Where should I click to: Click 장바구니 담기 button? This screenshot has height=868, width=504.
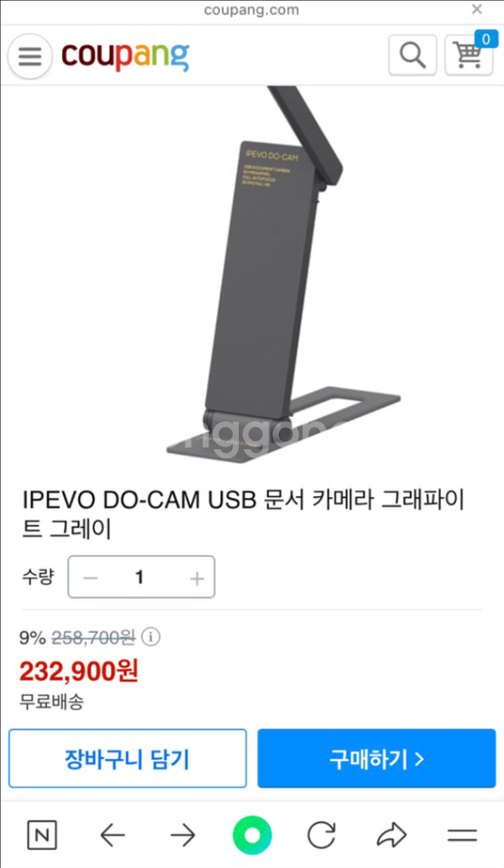click(x=127, y=759)
